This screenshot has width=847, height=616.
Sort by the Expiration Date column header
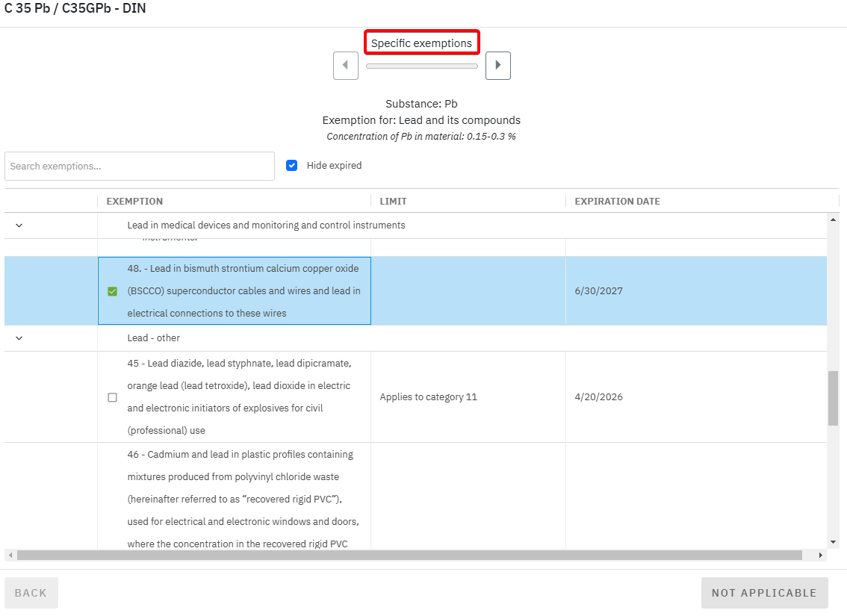click(x=617, y=202)
